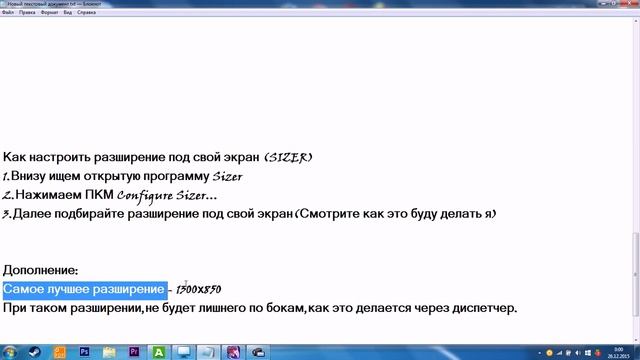Click the highlighted text Самое лучшее расширение
640x360 pixels.
(85, 289)
